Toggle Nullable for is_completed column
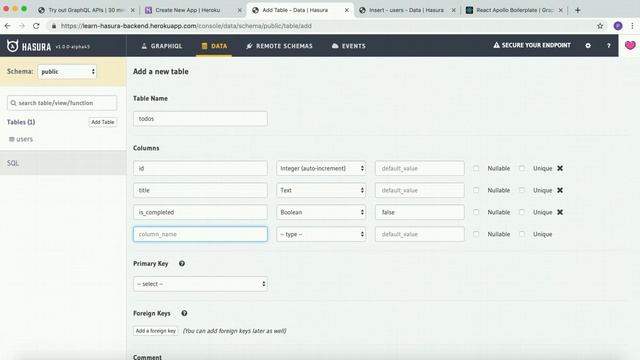 tap(476, 212)
